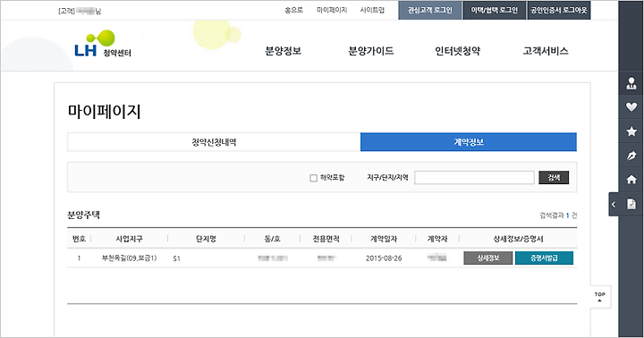The image size is (644, 338).
Task: Click the 번호 column header
Action: pyautogui.click(x=79, y=239)
